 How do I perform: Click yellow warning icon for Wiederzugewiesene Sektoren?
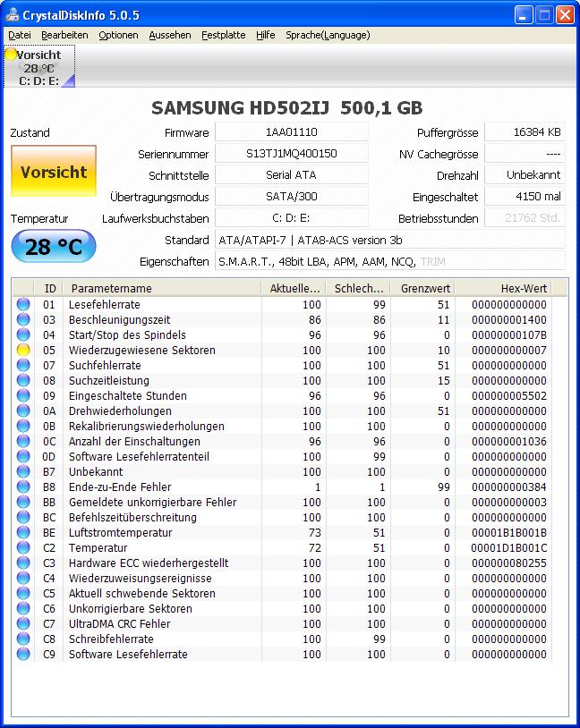click(23, 350)
